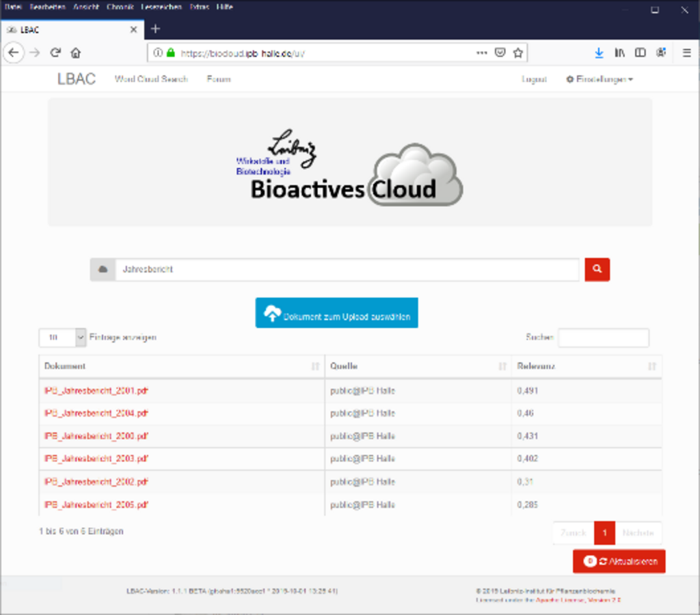The height and width of the screenshot is (615, 700).
Task: Open the library icon in toolbar
Action: pyautogui.click(x=619, y=53)
